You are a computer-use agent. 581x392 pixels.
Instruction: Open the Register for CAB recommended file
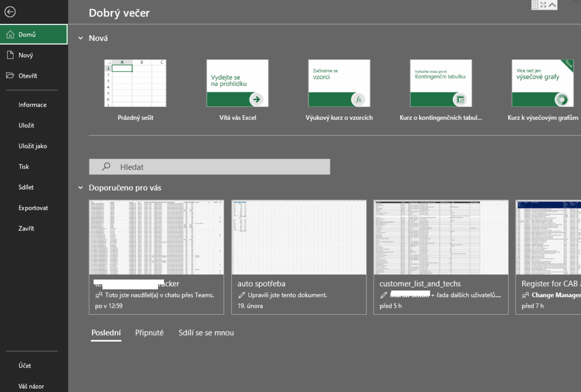tap(548, 257)
